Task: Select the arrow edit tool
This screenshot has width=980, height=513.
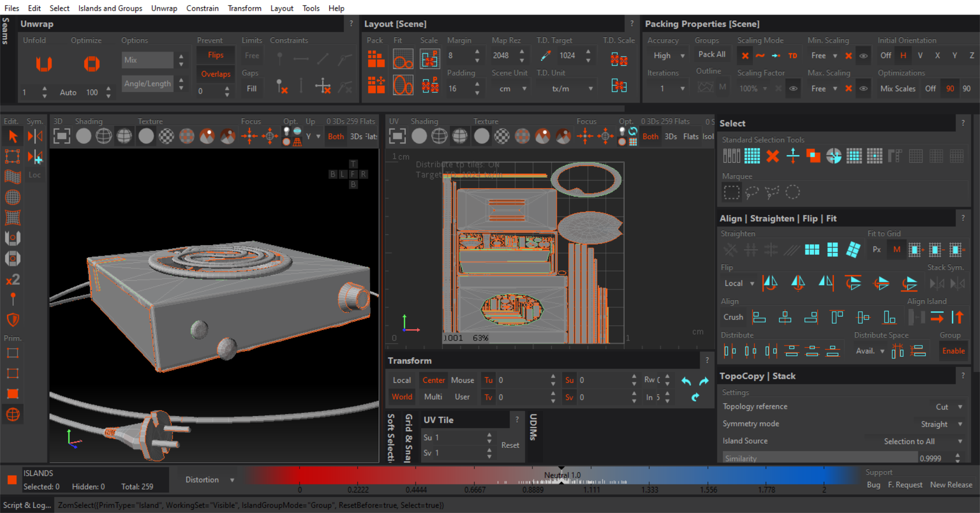Action: [13, 136]
